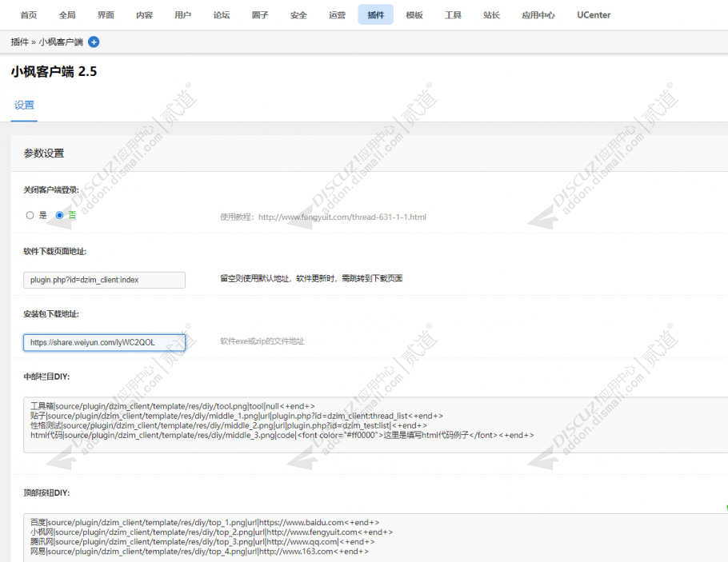The image size is (728, 562).
Task: Open the 站长 menu
Action: pos(491,15)
